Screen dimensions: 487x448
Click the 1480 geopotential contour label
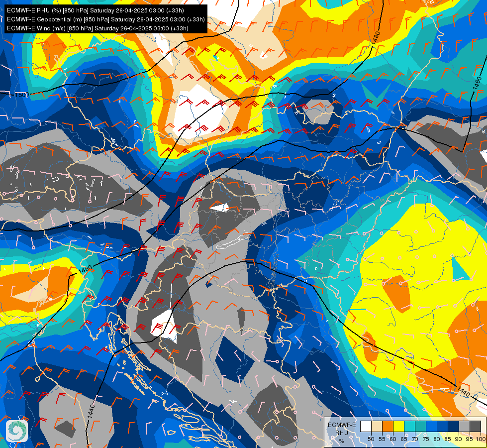(377, 38)
